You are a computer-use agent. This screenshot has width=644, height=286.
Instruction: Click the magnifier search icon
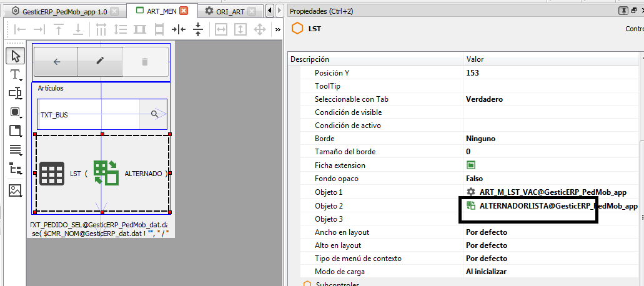click(x=155, y=114)
